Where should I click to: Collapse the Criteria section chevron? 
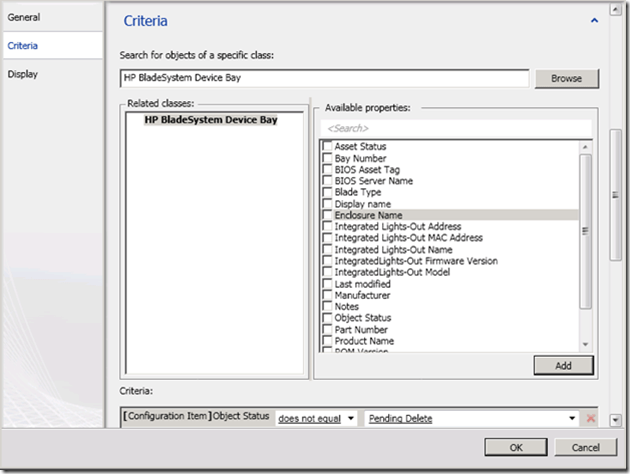pos(595,20)
